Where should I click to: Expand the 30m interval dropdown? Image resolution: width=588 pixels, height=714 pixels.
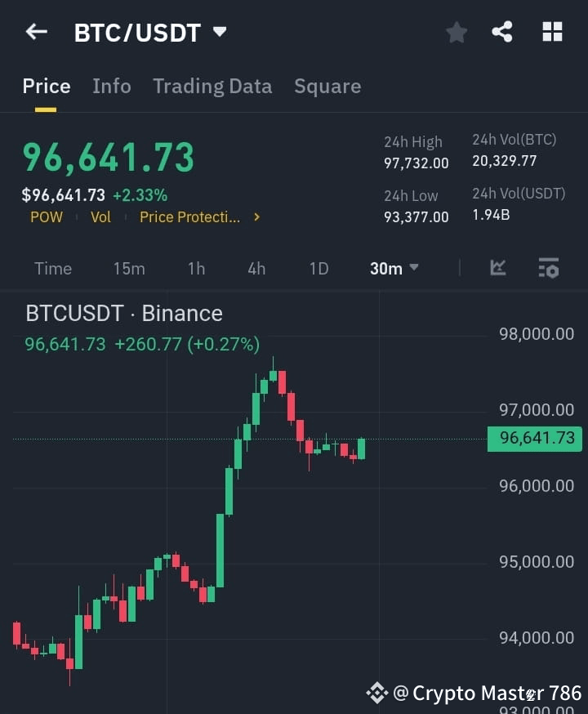click(394, 268)
